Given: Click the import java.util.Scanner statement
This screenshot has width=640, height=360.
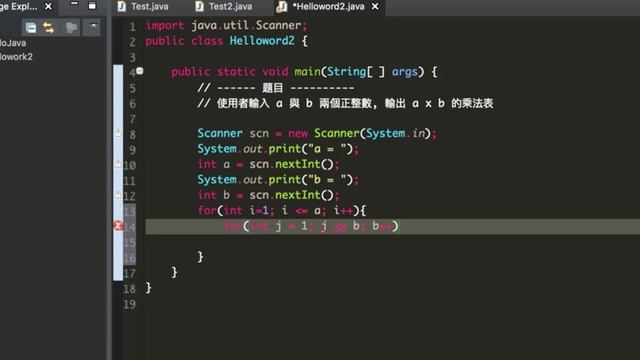Looking at the screenshot, I should pyautogui.click(x=226, y=25).
